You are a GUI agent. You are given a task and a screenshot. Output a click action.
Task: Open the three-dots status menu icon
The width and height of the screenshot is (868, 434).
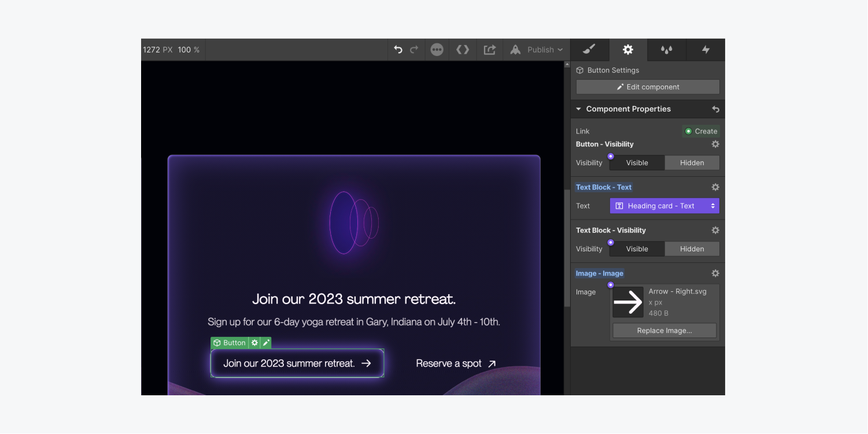[x=437, y=50]
